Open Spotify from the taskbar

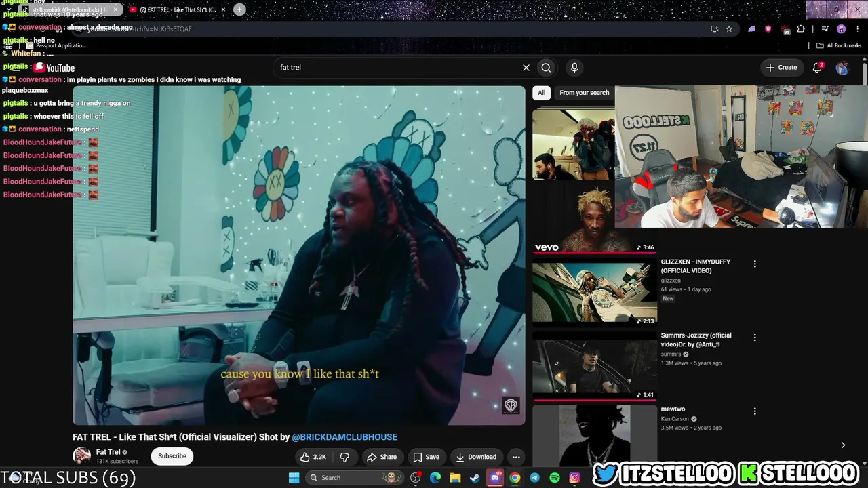(x=555, y=478)
